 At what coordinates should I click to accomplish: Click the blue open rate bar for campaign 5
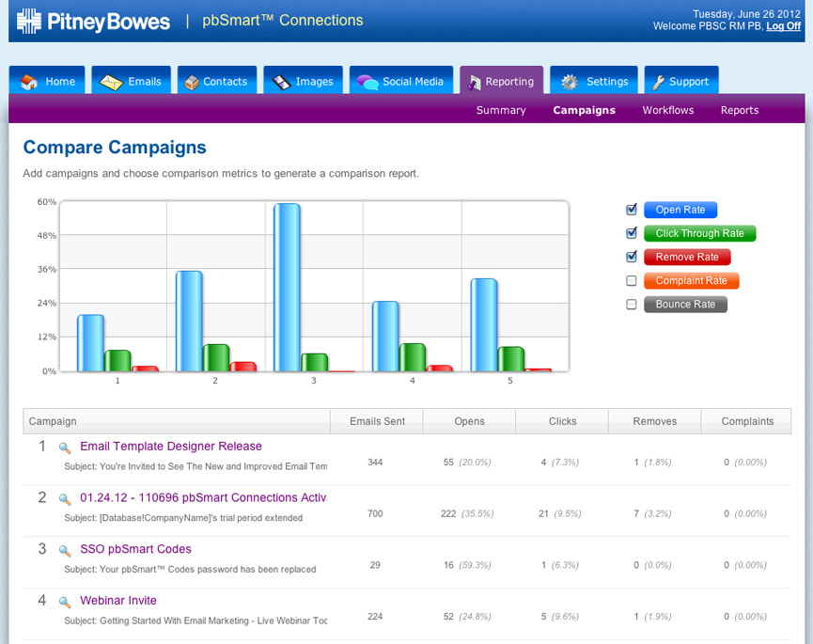pos(484,324)
